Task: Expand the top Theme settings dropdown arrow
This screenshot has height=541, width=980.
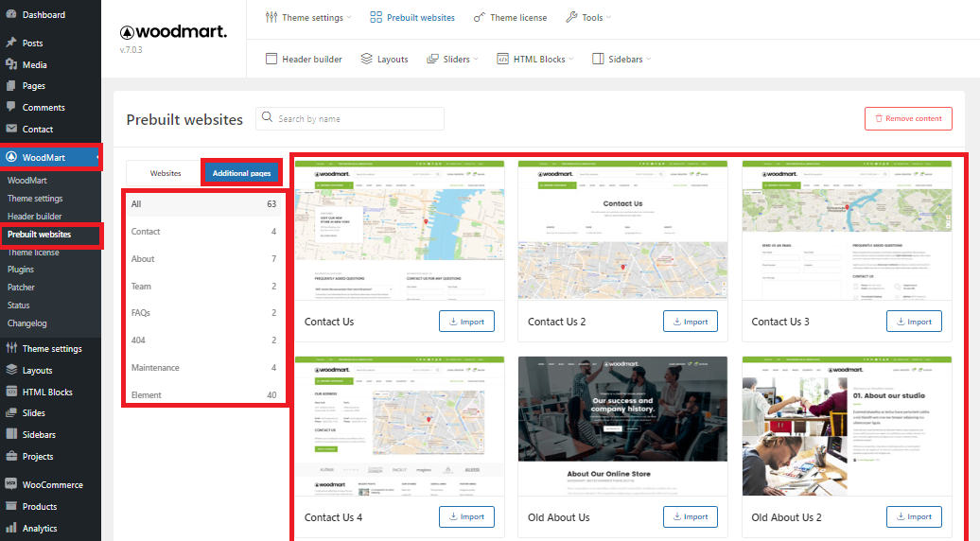Action: pyautogui.click(x=349, y=17)
